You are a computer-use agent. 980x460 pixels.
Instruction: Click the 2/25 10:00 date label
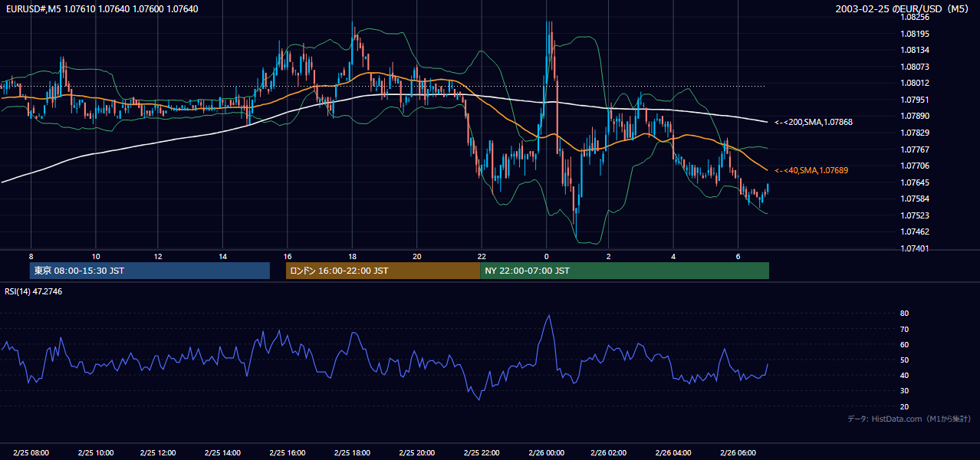point(95,452)
